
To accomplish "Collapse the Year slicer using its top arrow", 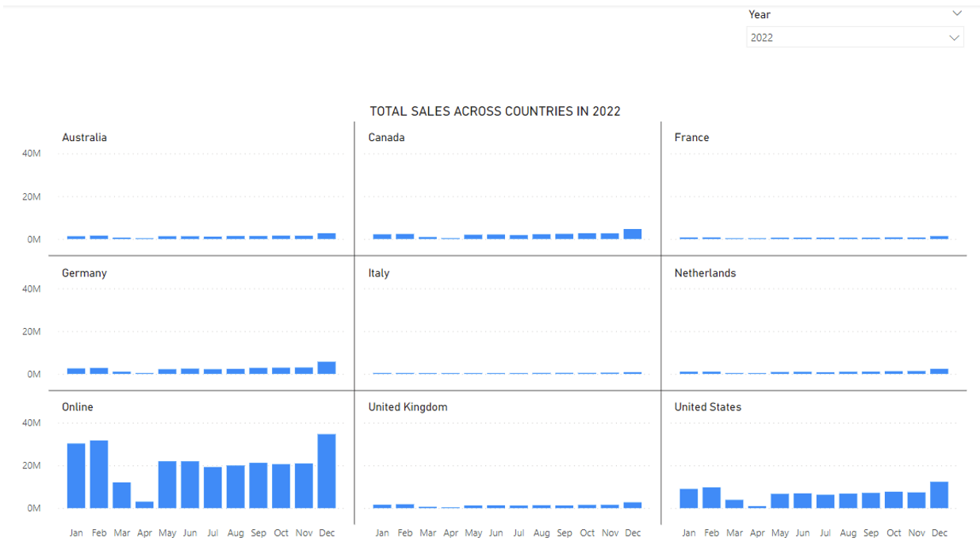I will [x=956, y=13].
